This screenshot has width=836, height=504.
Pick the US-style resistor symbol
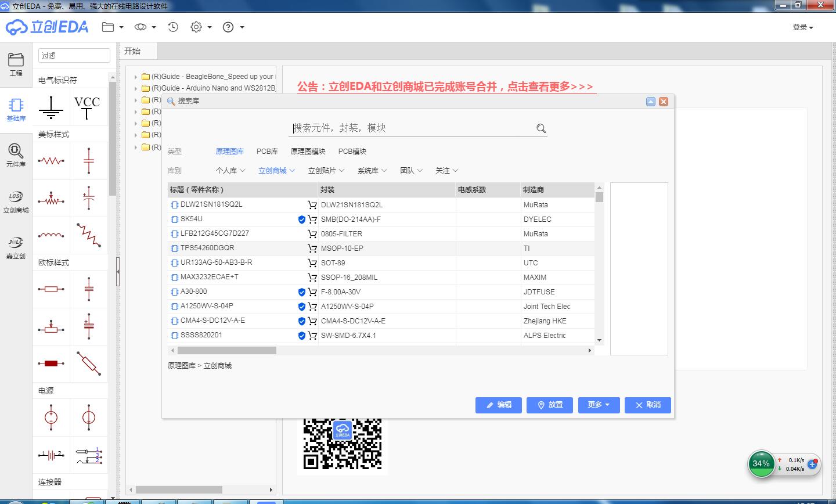pos(51,161)
